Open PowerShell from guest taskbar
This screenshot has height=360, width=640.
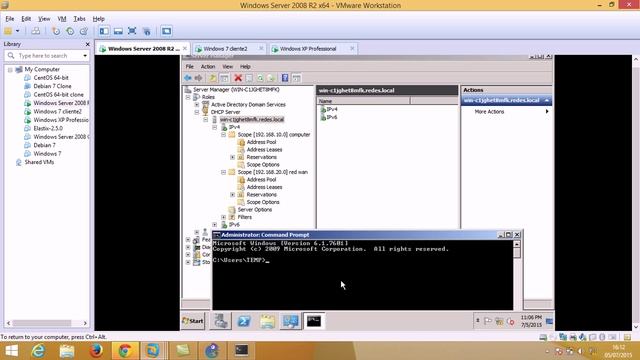[x=244, y=321]
